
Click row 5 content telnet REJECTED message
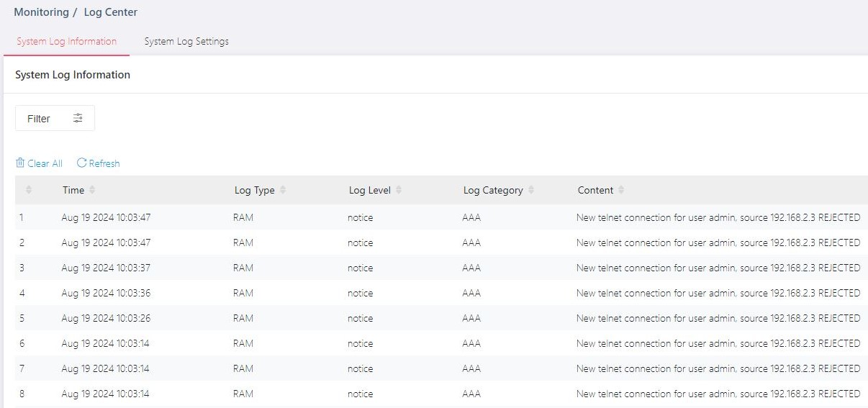pyautogui.click(x=718, y=318)
